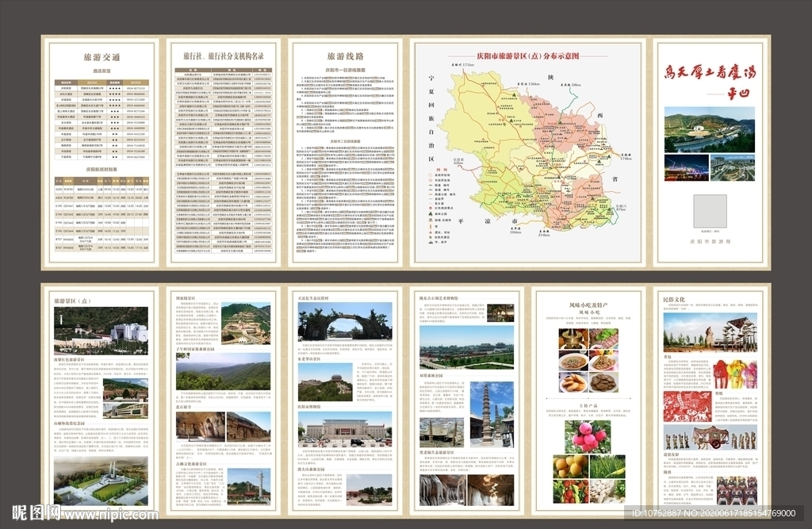
Task: Click the 庆阳市旅游局 label on cover panel
Action: point(710,241)
